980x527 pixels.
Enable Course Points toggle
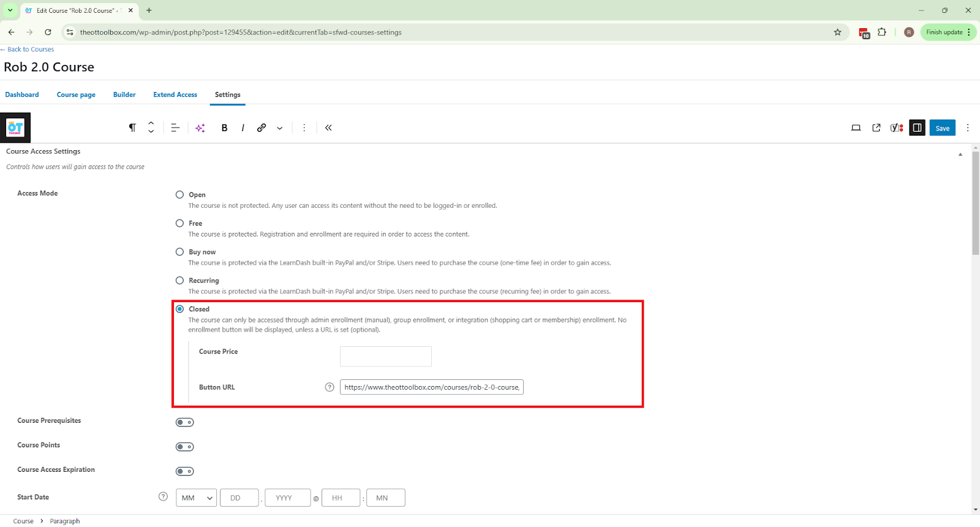[x=184, y=447]
